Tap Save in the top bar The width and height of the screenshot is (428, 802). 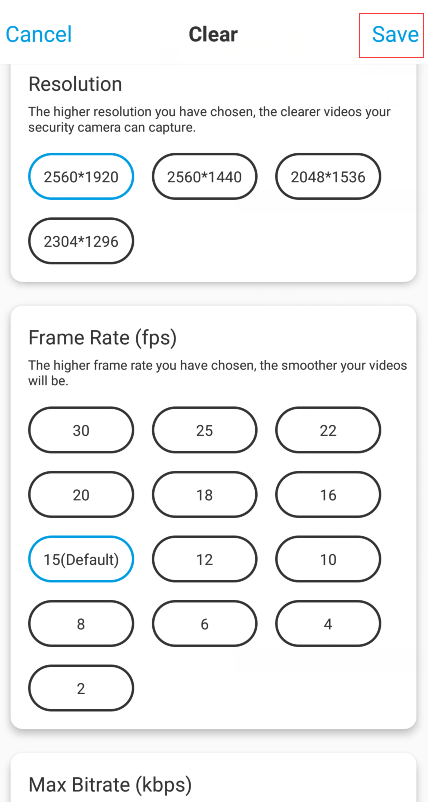tap(395, 35)
